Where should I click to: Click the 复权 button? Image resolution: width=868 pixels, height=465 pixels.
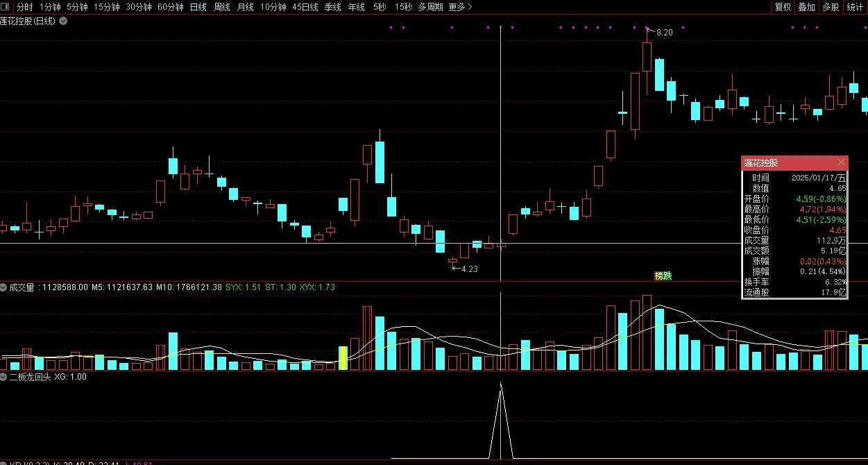click(783, 7)
